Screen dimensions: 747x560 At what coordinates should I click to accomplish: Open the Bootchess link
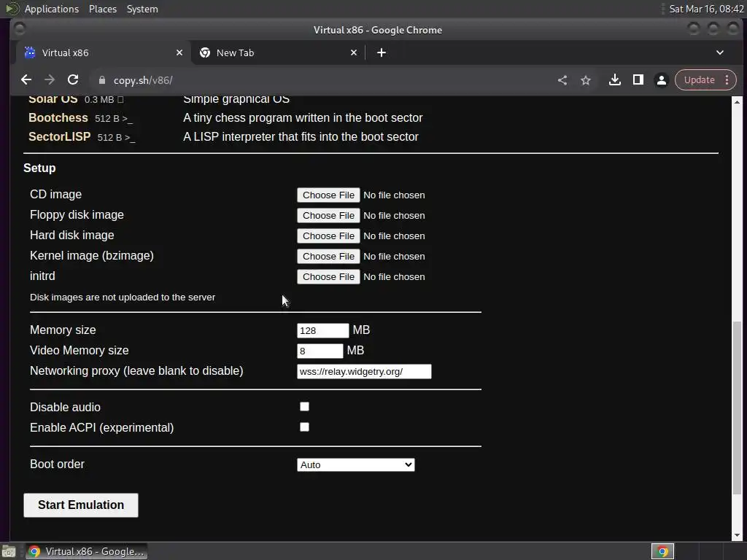tap(58, 117)
